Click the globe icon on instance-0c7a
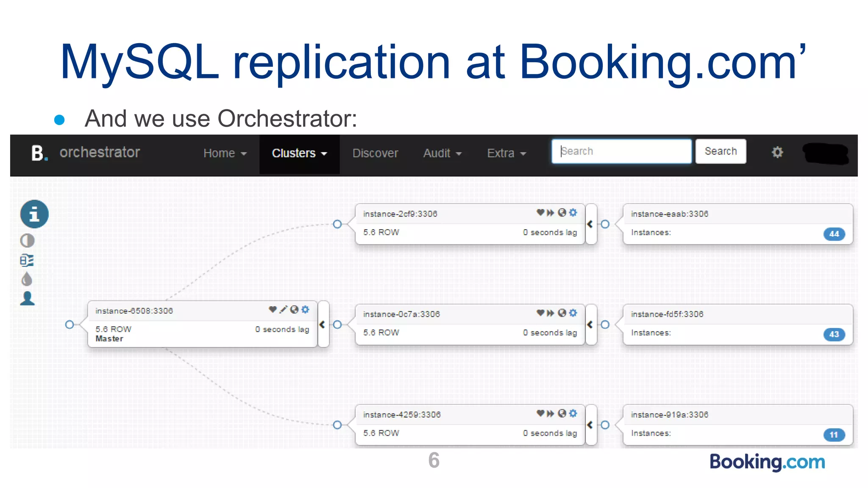The width and height of the screenshot is (868, 488). pos(562,313)
